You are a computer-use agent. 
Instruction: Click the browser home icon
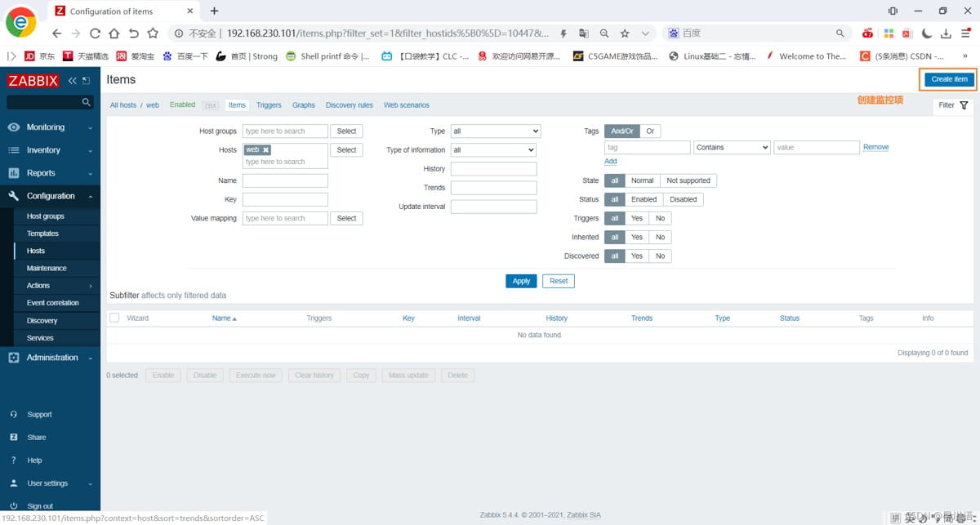114,33
